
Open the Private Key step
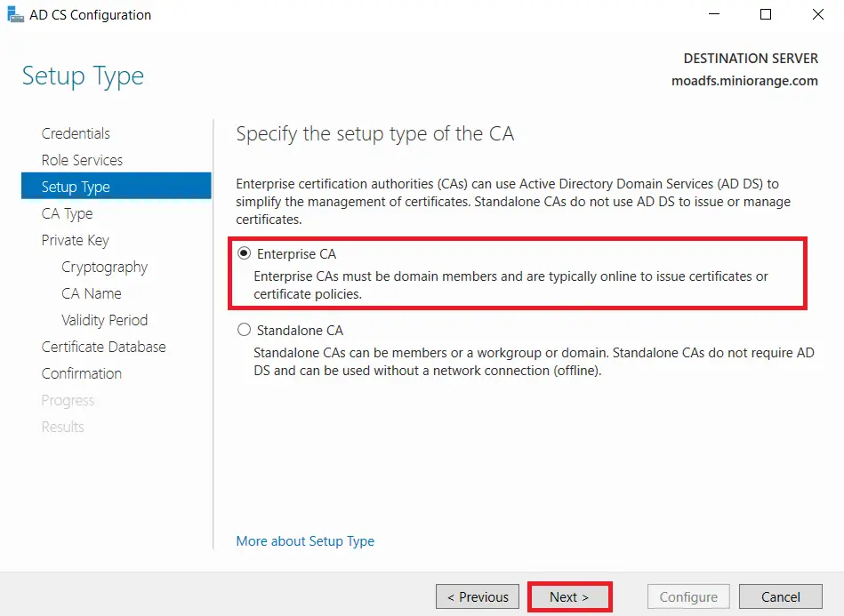pos(76,240)
